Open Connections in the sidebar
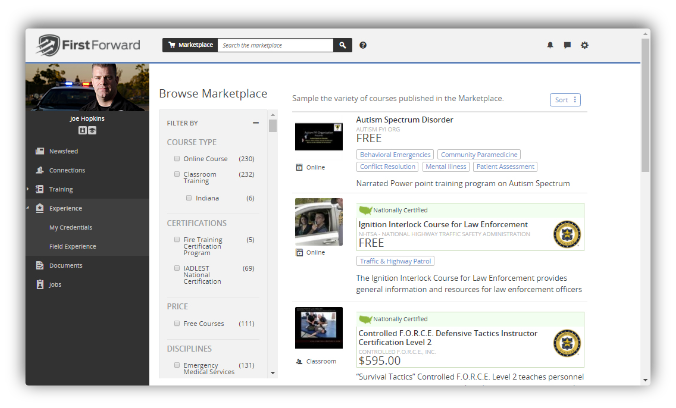Screen dimensions: 676x408 [x=67, y=170]
